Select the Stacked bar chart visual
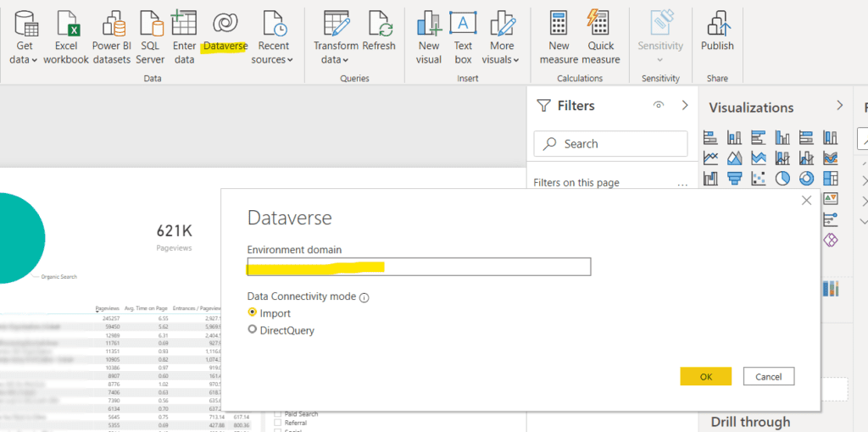 click(x=710, y=137)
